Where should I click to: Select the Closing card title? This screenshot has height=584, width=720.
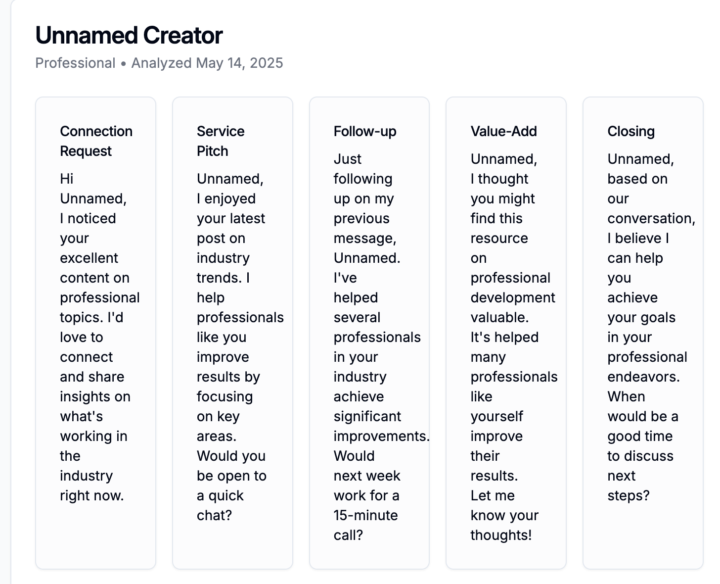point(631,131)
